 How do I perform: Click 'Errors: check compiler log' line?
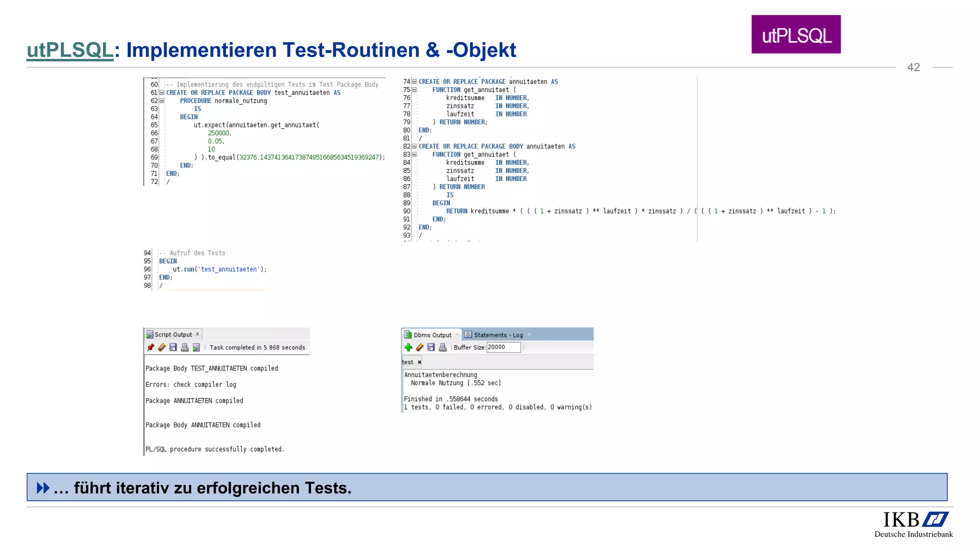point(191,385)
